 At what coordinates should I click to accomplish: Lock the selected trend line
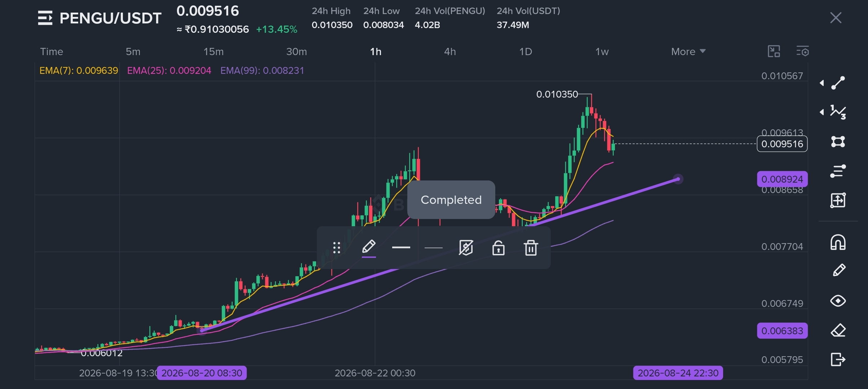point(498,247)
